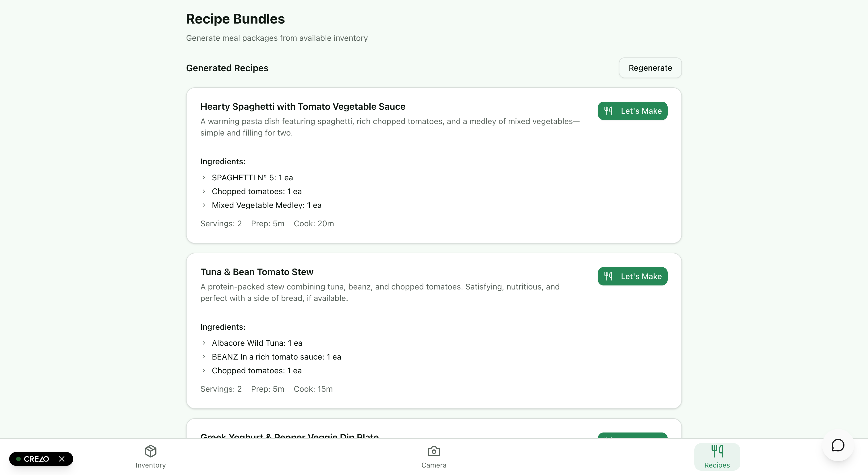Open the Hearty Spaghetti recipe title

click(x=303, y=107)
